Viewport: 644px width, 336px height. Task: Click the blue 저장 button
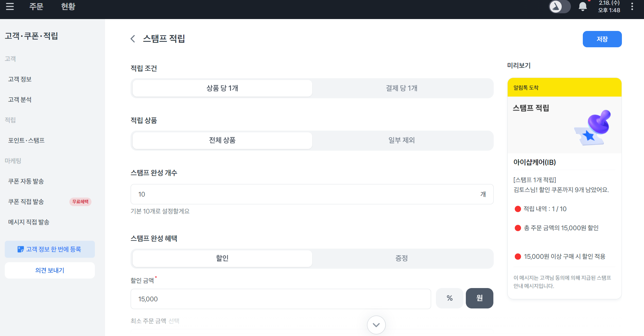click(602, 39)
